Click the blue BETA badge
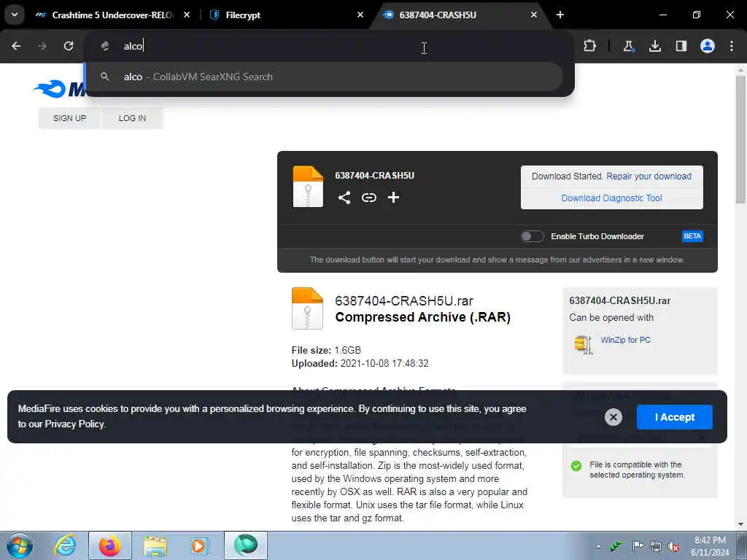 click(692, 236)
